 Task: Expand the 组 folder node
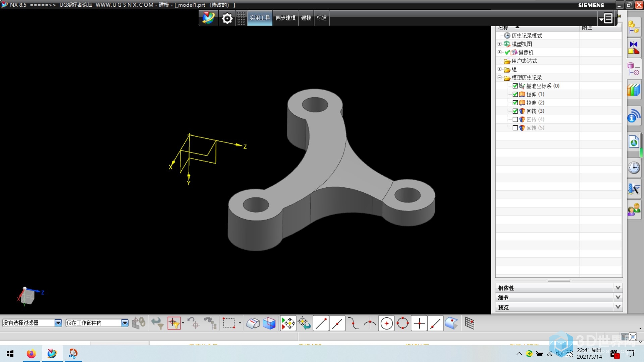(499, 69)
